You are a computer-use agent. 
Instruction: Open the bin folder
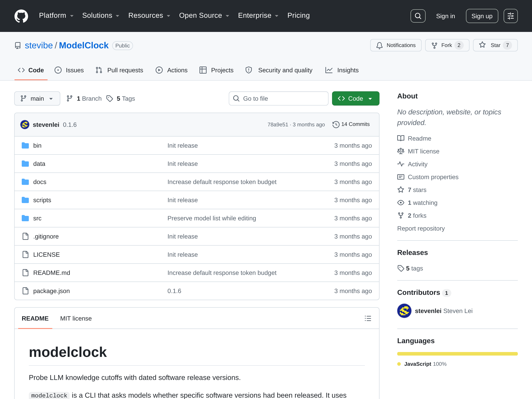[37, 145]
